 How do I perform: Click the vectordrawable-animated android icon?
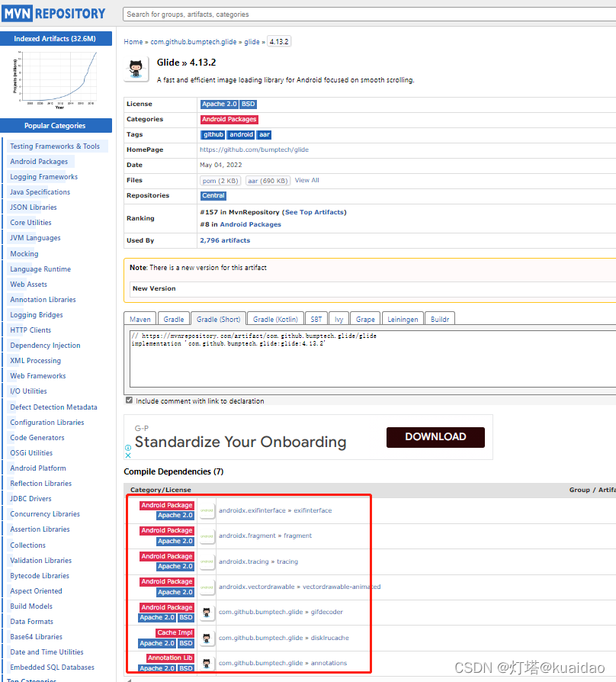207,587
